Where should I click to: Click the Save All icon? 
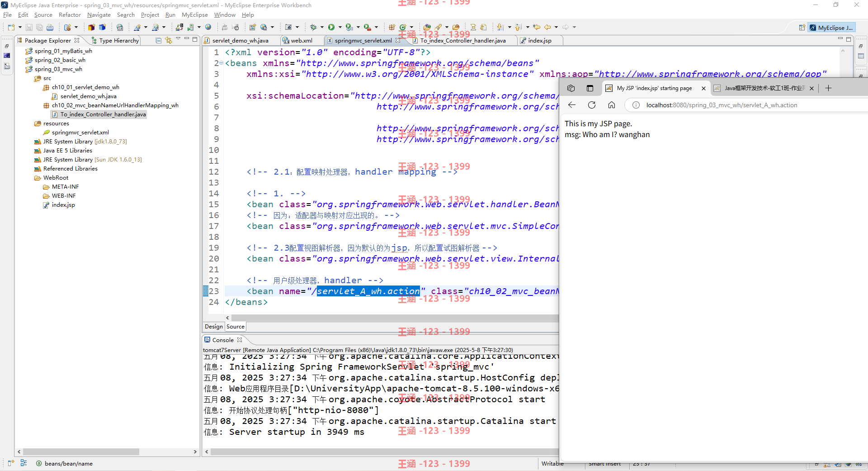pos(39,27)
